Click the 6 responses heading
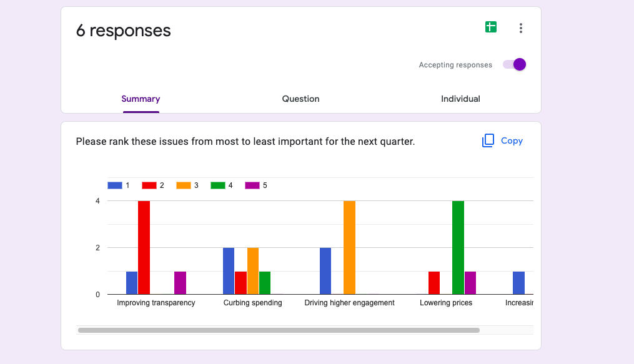 coord(123,30)
